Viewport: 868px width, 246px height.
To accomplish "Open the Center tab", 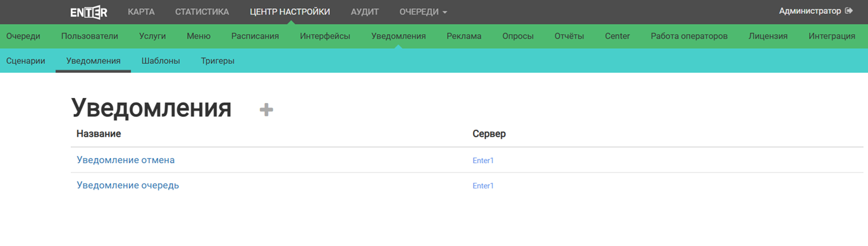I will 617,36.
